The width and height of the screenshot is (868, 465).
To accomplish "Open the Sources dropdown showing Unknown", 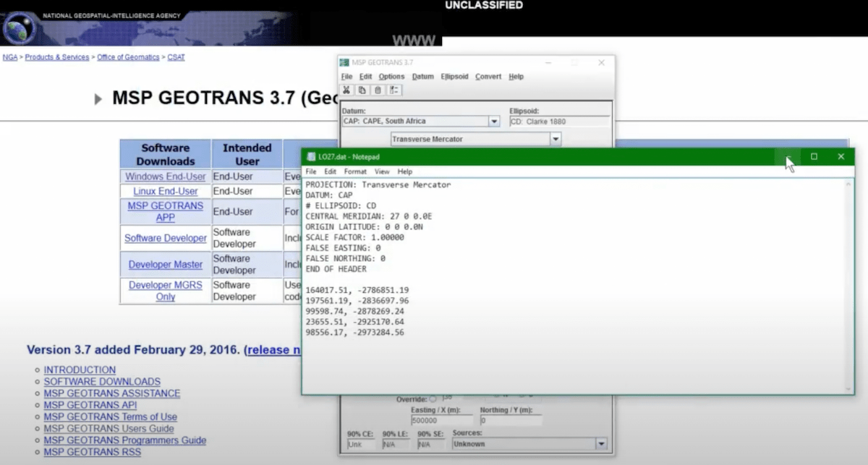I will 601,444.
